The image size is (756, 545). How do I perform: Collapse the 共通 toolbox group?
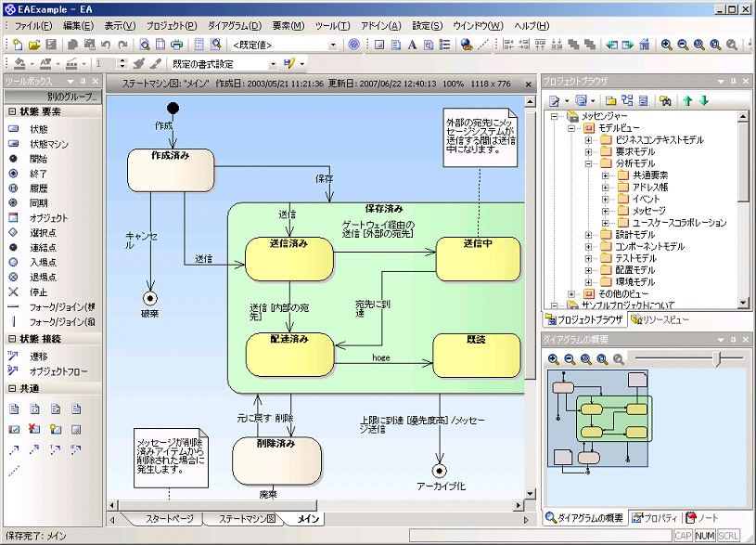point(12,389)
